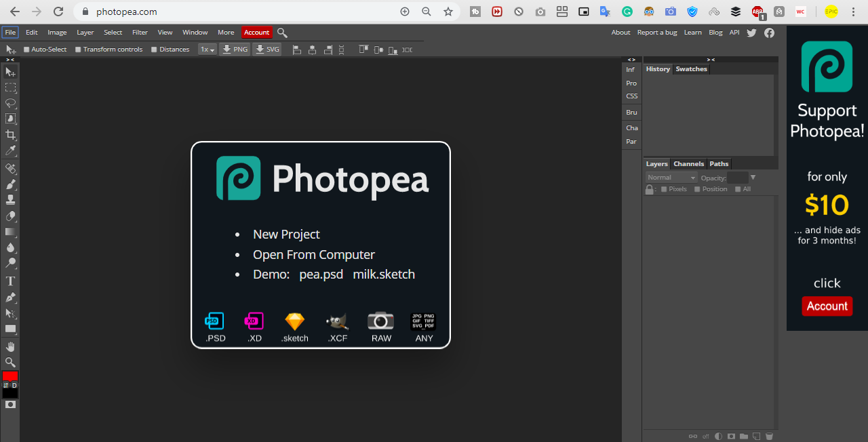Switch to the Paths tab

[x=719, y=164]
